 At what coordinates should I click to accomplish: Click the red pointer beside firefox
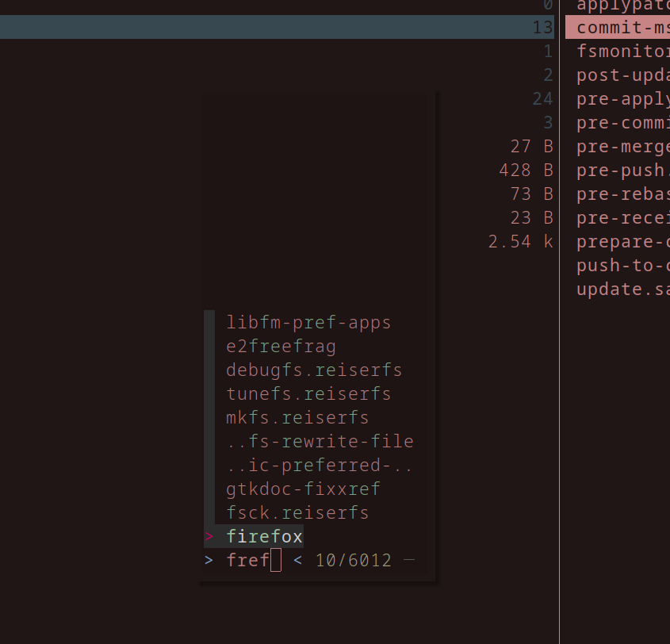(x=209, y=537)
